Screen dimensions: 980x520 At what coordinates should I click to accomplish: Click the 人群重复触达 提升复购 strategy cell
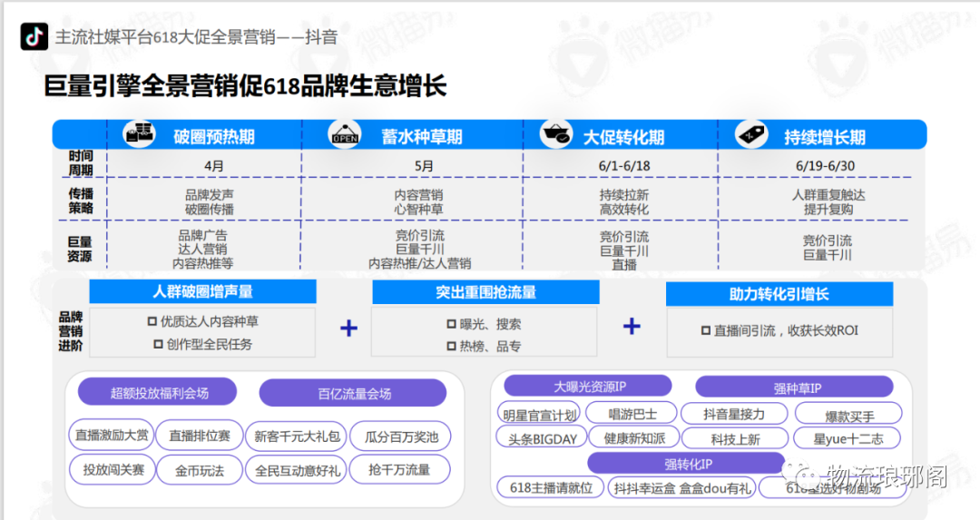tap(828, 201)
